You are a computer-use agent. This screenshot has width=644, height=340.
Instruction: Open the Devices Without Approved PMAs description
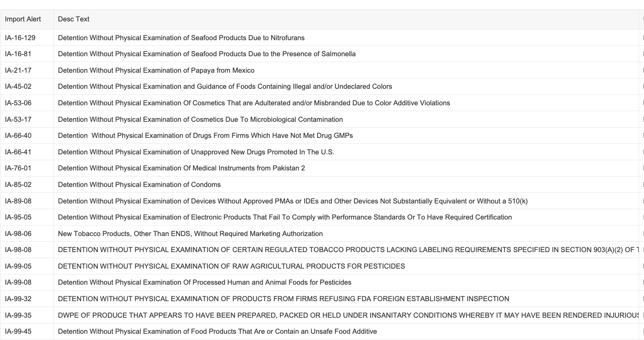point(293,201)
